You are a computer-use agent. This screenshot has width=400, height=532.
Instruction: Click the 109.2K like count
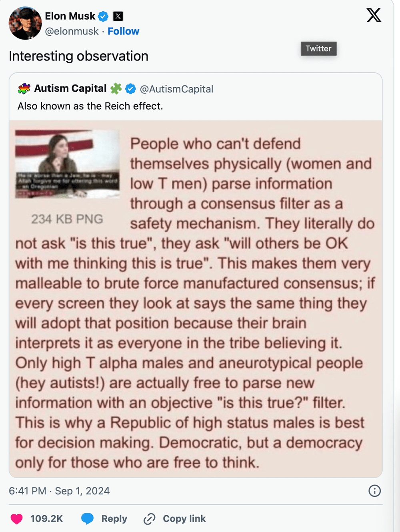coord(47,518)
